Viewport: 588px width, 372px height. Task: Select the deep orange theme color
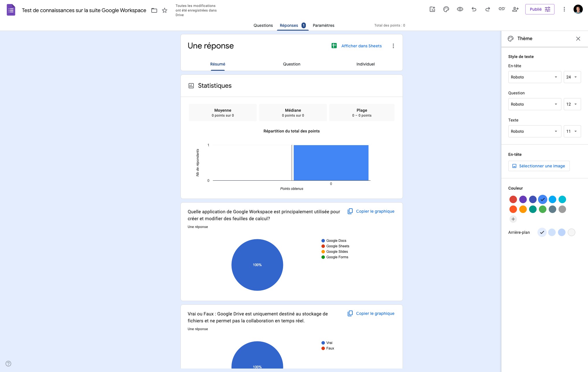coord(513,209)
